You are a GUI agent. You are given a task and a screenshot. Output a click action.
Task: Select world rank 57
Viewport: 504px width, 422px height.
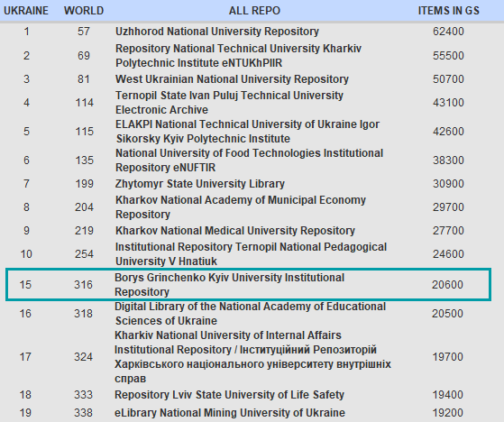(x=84, y=32)
